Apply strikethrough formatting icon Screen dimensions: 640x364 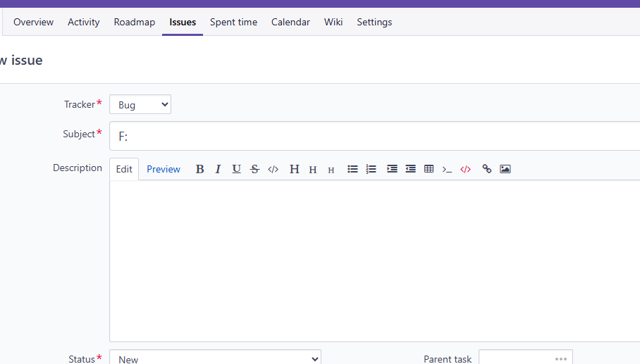254,169
